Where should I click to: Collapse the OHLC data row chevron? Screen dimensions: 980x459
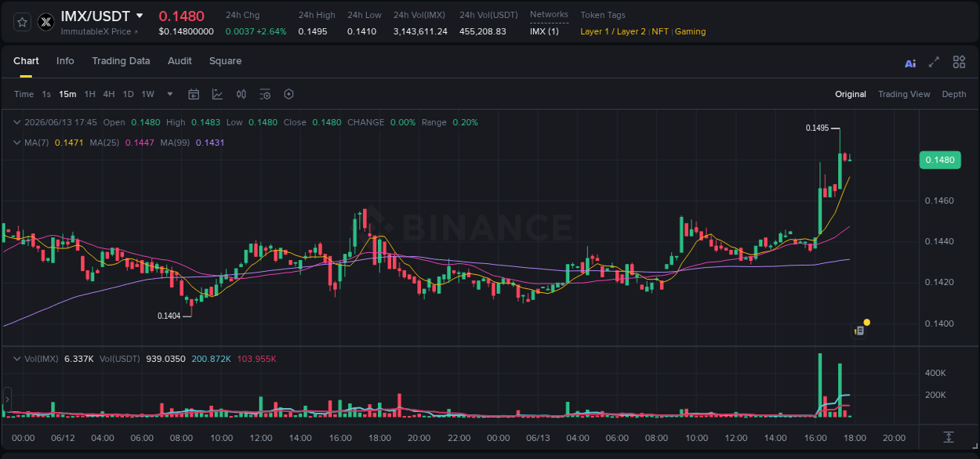[18, 122]
